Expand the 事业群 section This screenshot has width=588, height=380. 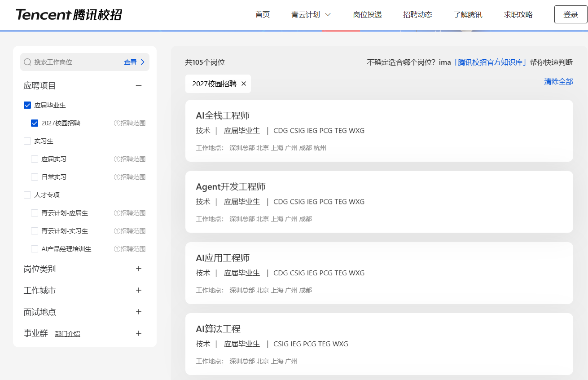pyautogui.click(x=139, y=333)
